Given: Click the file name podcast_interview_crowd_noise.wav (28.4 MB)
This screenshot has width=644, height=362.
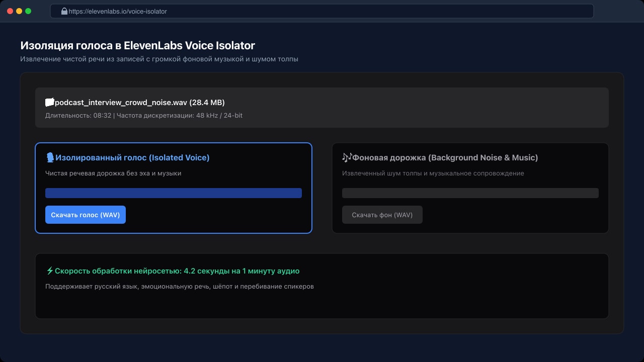Looking at the screenshot, I should [140, 103].
